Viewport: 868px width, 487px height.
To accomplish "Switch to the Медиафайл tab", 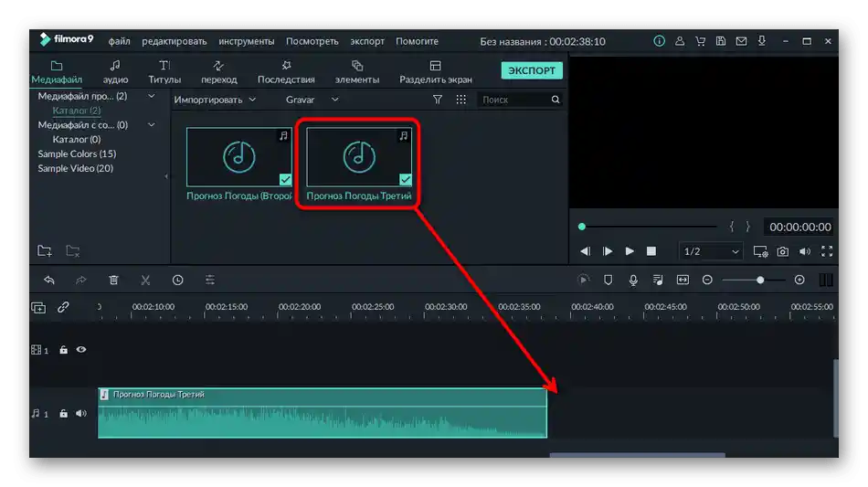I will (x=57, y=72).
